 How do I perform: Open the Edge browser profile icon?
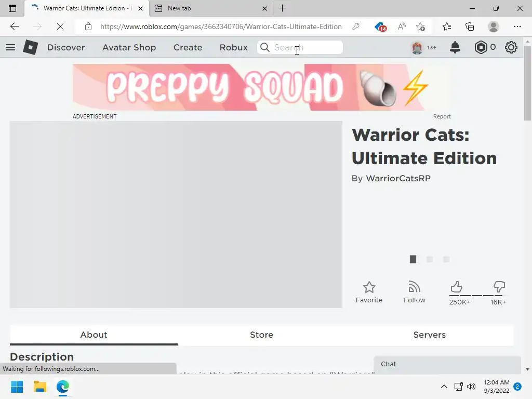pyautogui.click(x=494, y=26)
